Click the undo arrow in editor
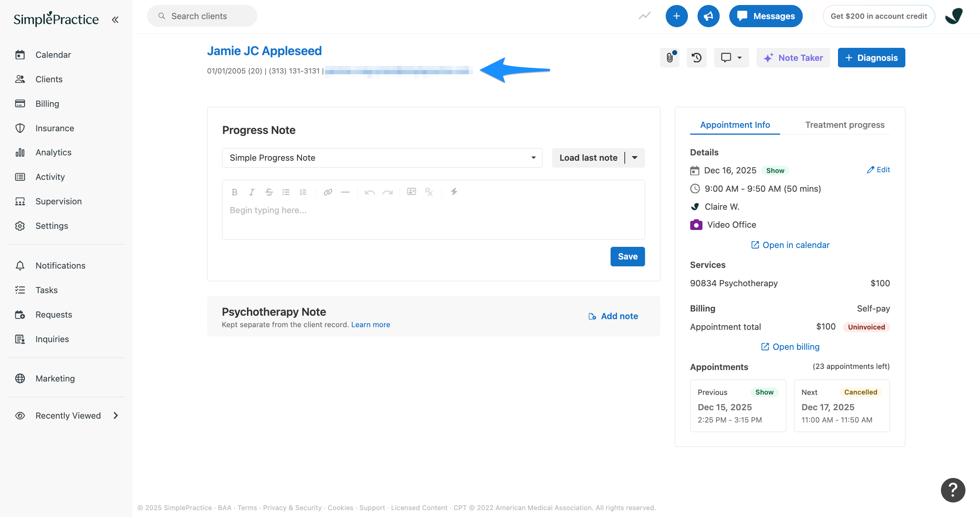 point(370,192)
